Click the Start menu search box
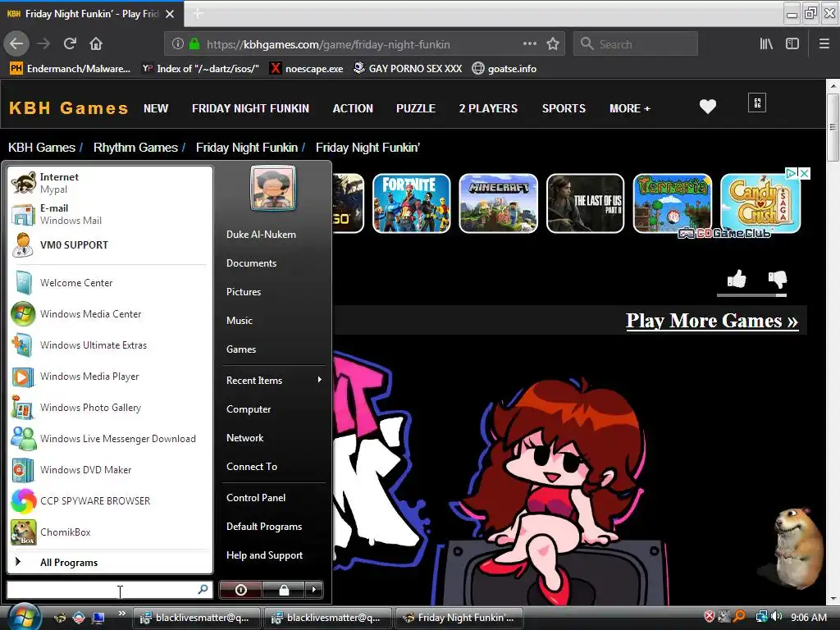Viewport: 840px width, 630px height. (109, 590)
